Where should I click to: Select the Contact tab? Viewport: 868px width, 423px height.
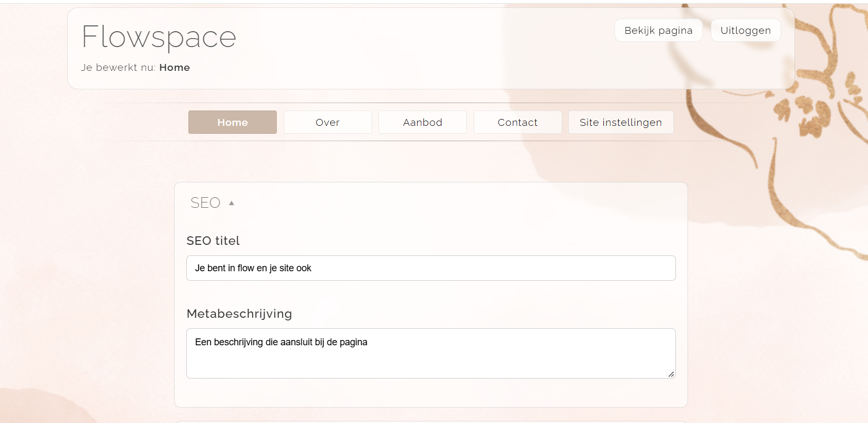518,122
